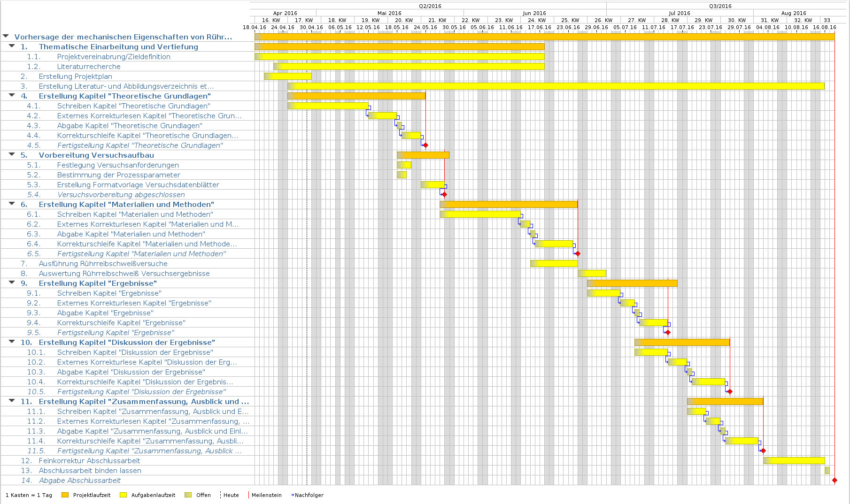Image resolution: width=850 pixels, height=504 pixels.
Task: Click the 'Jul 2016' month header
Action: click(680, 13)
